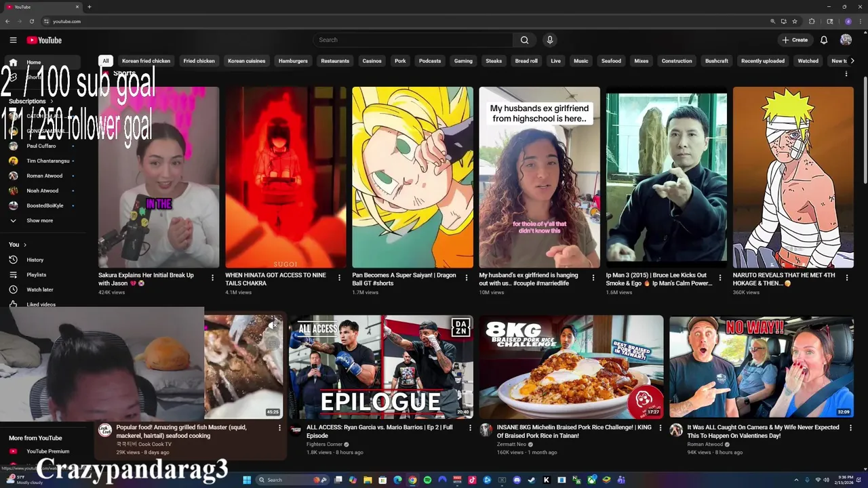The width and height of the screenshot is (868, 488).
Task: Play the ALL ACCESS Epilogue video thumbnail
Action: pyautogui.click(x=380, y=367)
